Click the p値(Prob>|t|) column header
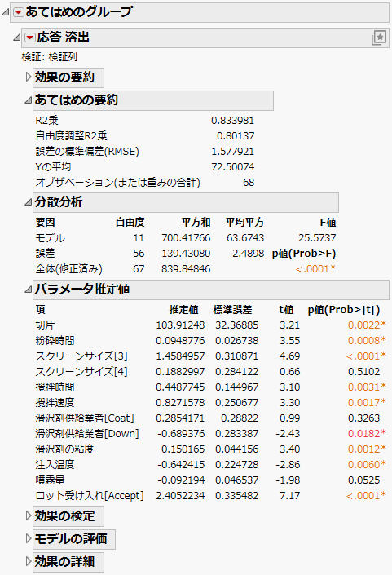This screenshot has height=575, width=392. pos(344,310)
